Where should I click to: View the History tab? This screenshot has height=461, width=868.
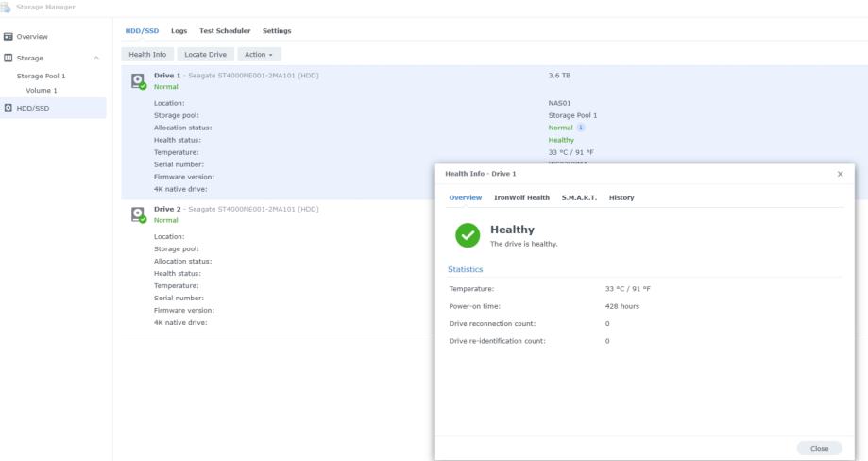point(621,197)
